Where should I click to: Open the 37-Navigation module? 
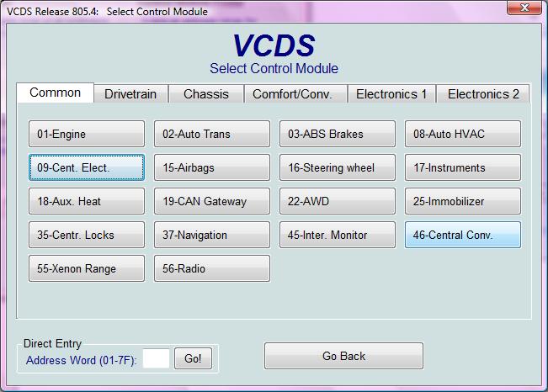(x=212, y=235)
